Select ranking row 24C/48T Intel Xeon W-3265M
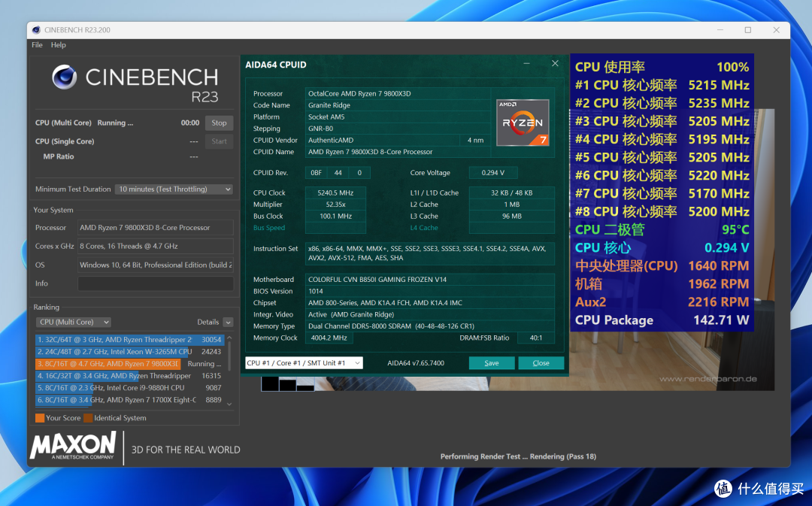812x506 pixels. pyautogui.click(x=129, y=352)
